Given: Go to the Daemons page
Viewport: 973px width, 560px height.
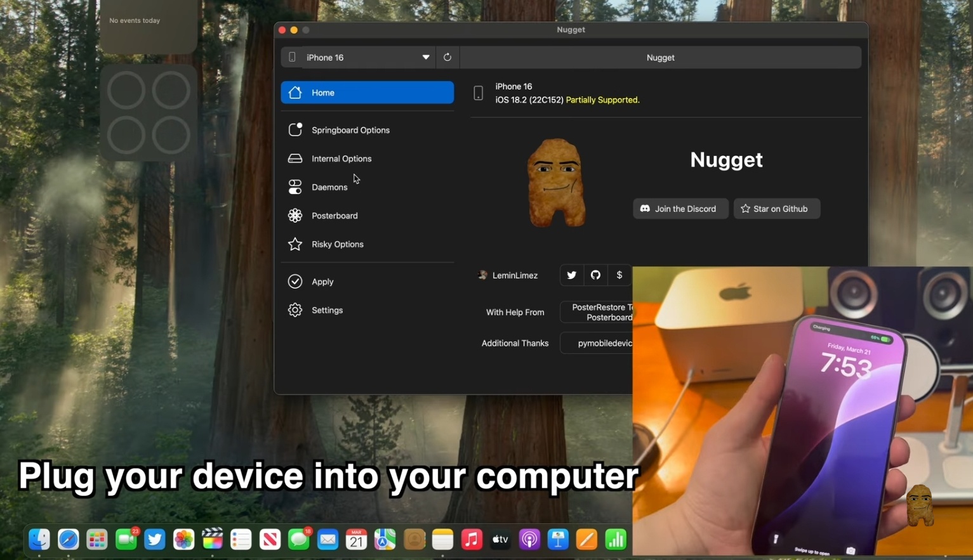Looking at the screenshot, I should click(367, 187).
